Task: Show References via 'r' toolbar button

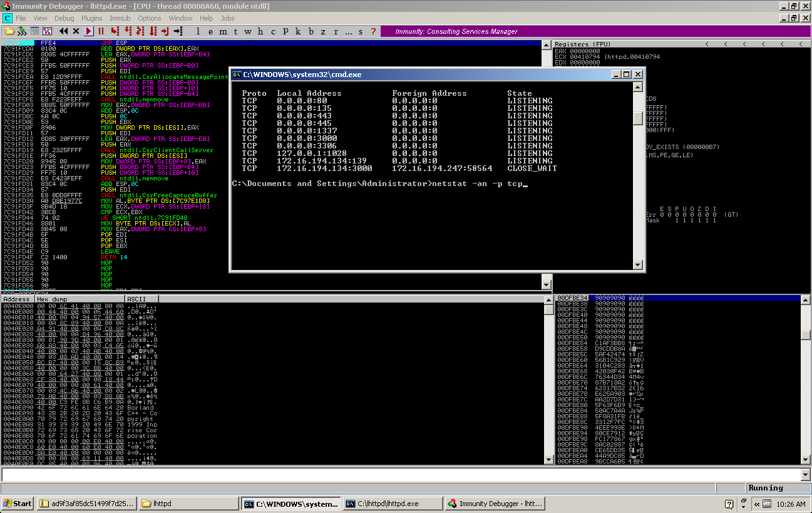Action: pos(336,31)
